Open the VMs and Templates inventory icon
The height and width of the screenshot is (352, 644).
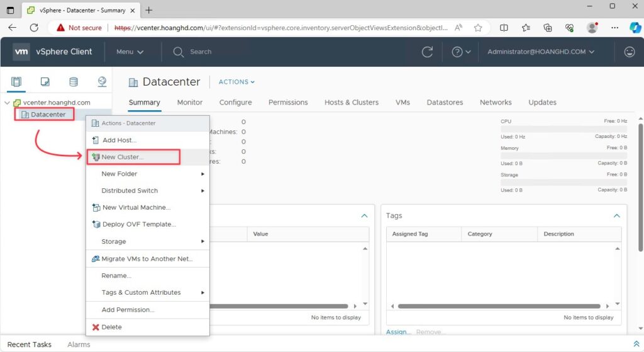pos(45,82)
